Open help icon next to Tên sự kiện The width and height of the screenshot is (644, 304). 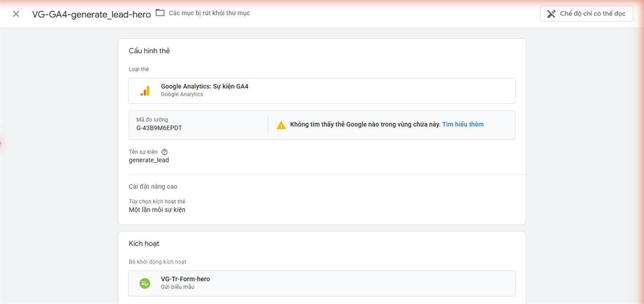[x=165, y=152]
